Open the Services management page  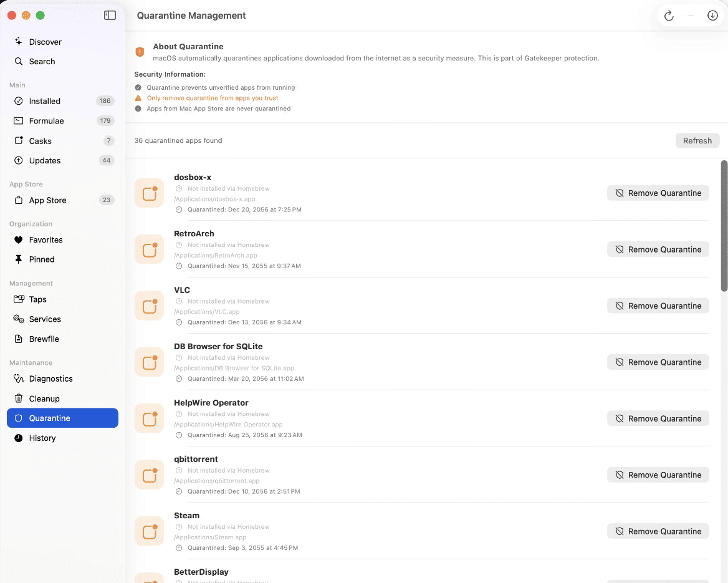(x=45, y=319)
